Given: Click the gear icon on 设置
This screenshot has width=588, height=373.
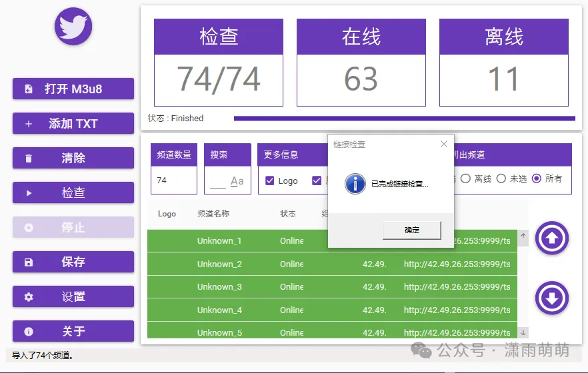Looking at the screenshot, I should tap(29, 297).
